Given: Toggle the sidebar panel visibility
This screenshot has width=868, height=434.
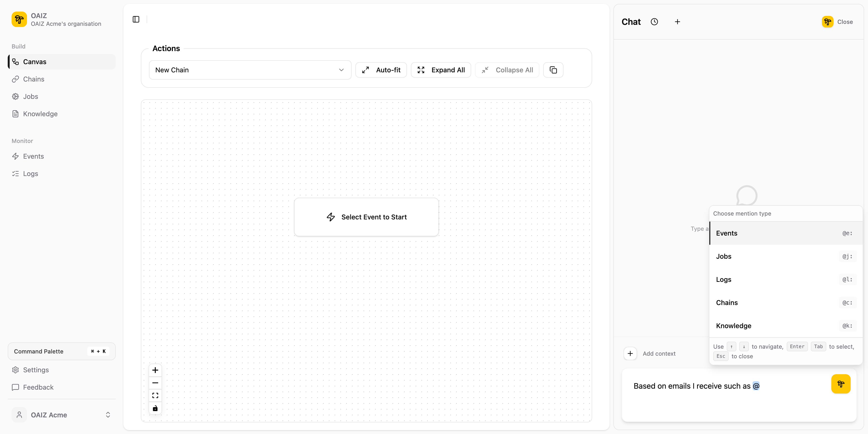Looking at the screenshot, I should (x=136, y=19).
